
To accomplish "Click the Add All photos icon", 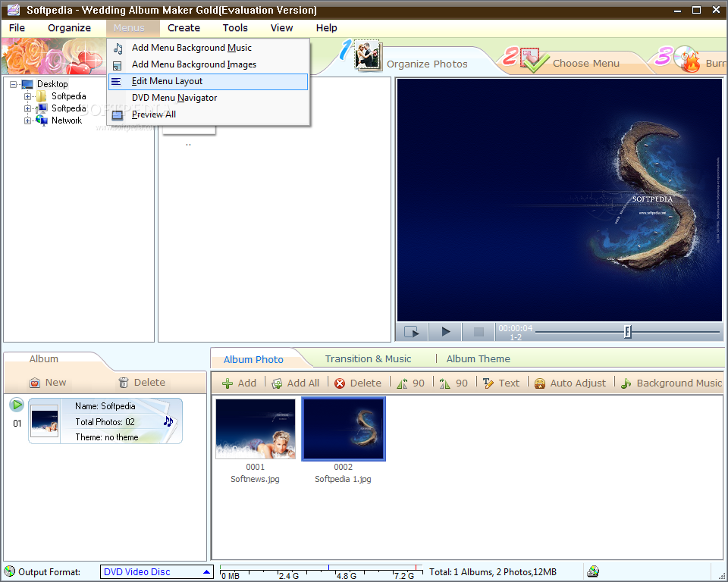I will (277, 383).
